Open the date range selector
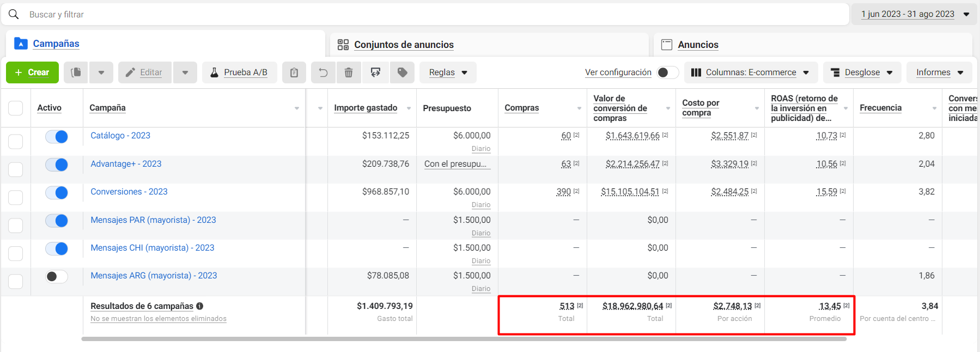Viewport: 980px width, 352px height. pos(914,14)
